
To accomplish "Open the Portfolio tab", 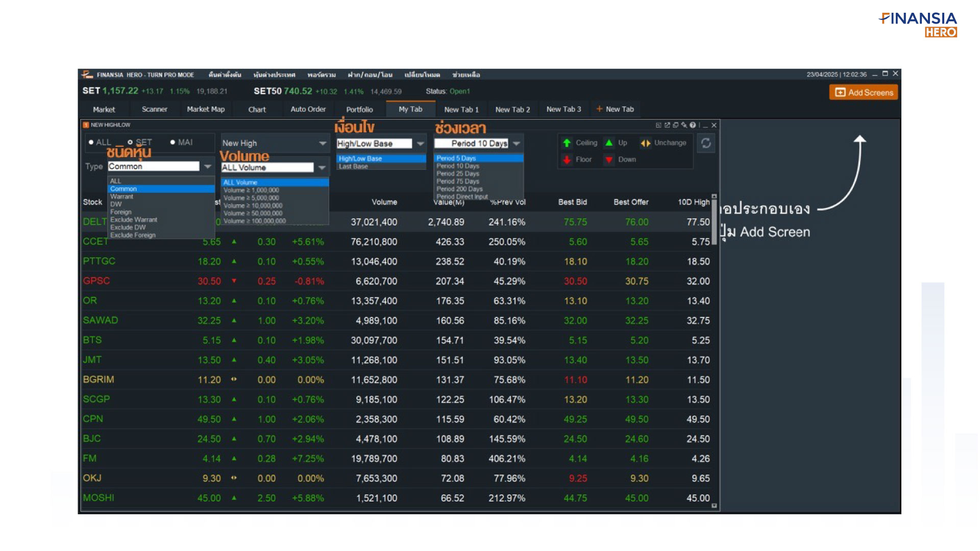I will point(359,109).
